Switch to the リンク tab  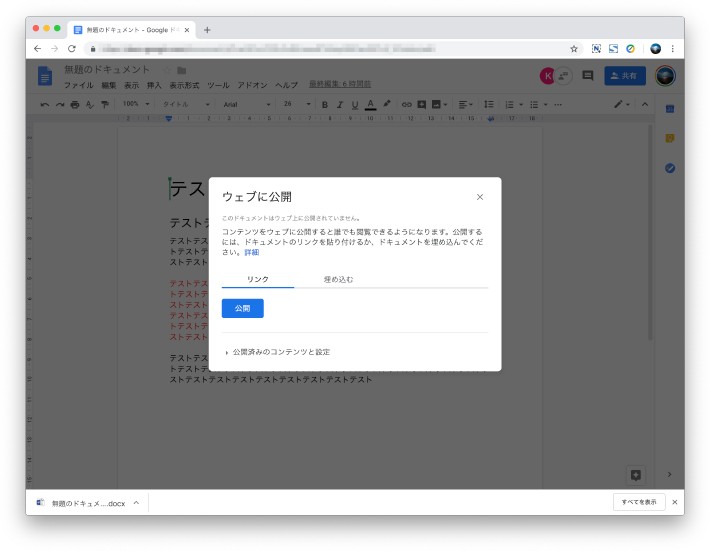(x=258, y=279)
